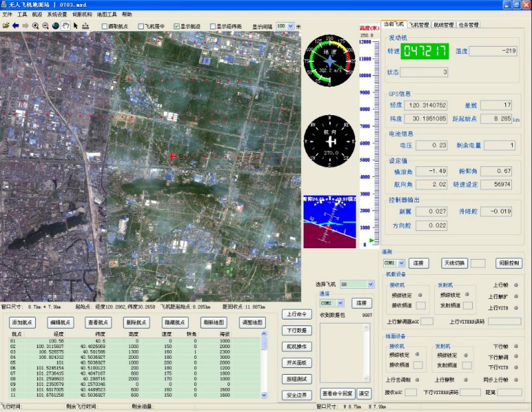Screen dimensions: 532x412
Task: Click the full extent globe icon
Action: tap(56, 26)
